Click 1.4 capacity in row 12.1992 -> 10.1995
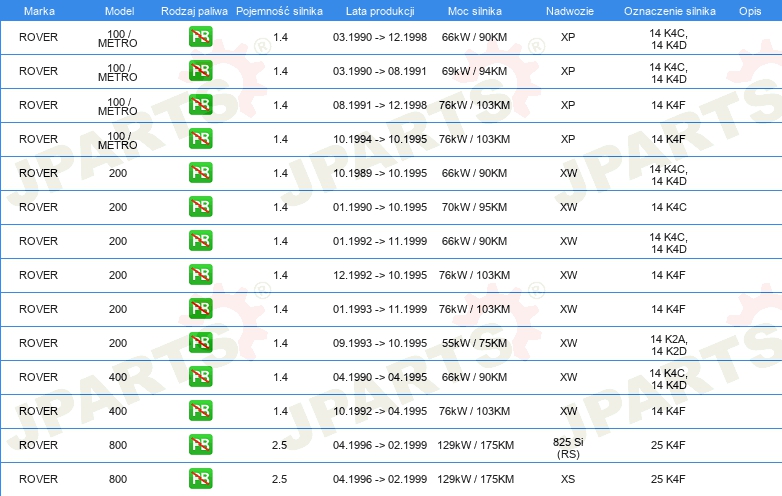The width and height of the screenshot is (782, 496). (280, 275)
